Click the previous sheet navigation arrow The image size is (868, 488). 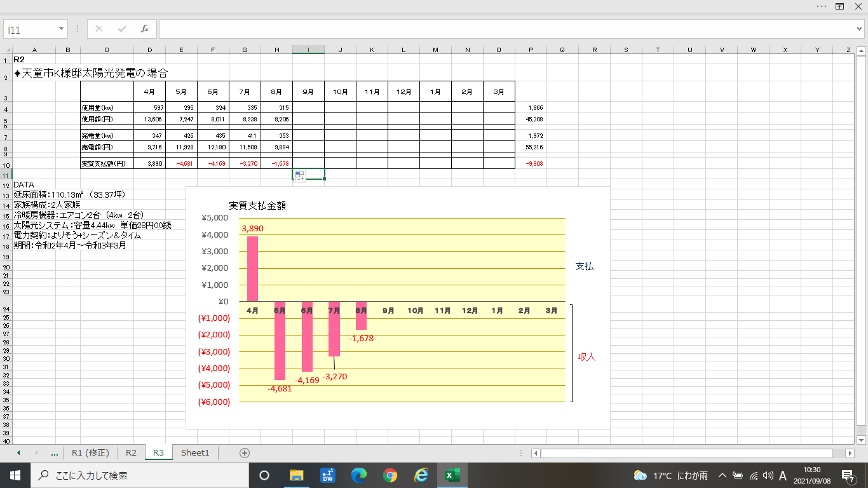pos(18,453)
